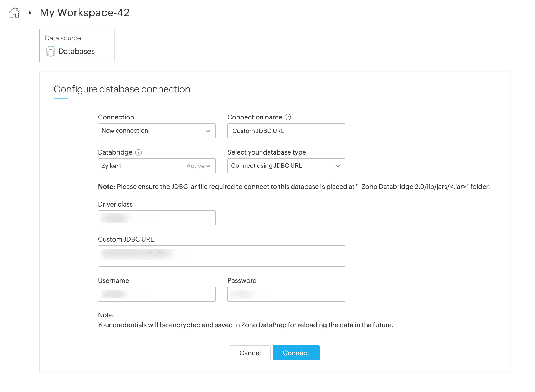This screenshot has width=535, height=392.
Task: Click into the Custom JDBC URL box
Action: pyautogui.click(x=221, y=256)
